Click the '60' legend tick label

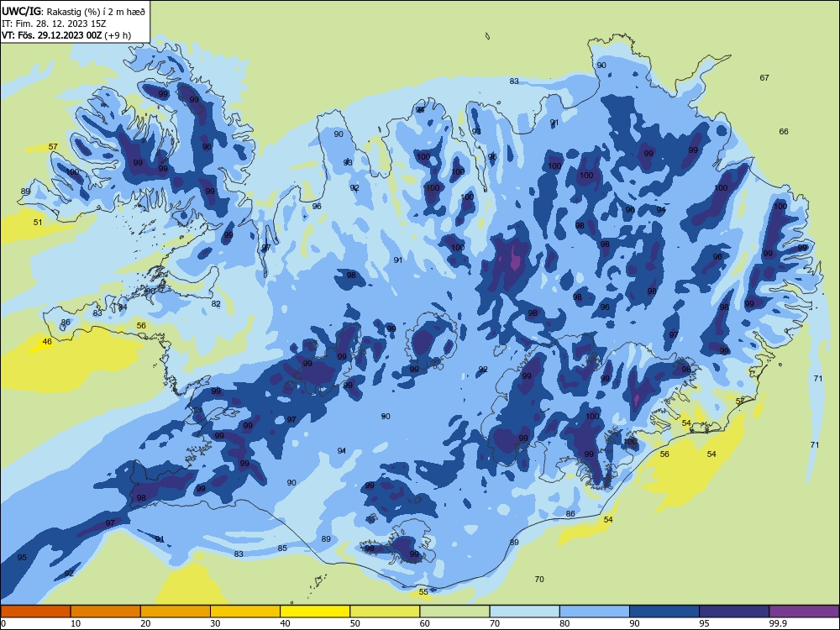(x=425, y=623)
